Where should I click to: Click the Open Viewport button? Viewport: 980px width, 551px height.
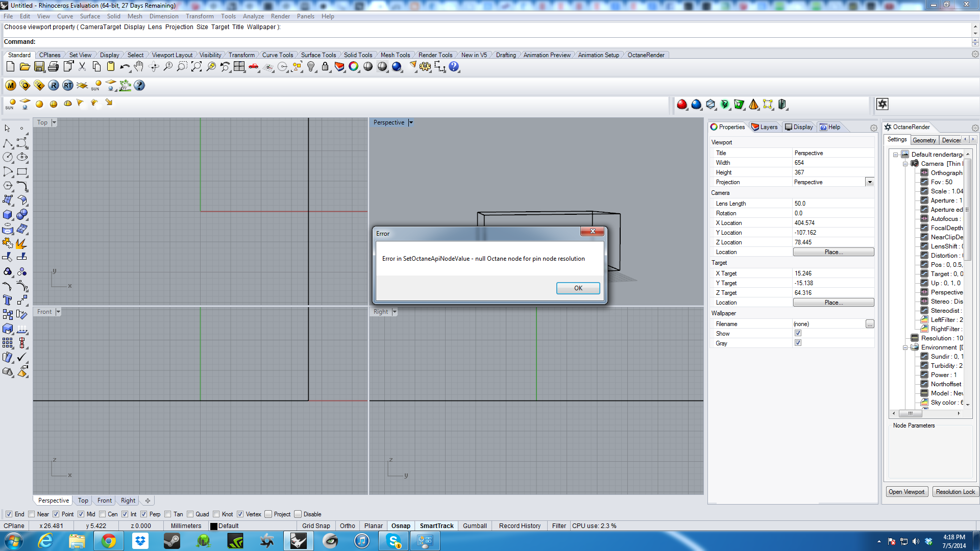(x=906, y=492)
